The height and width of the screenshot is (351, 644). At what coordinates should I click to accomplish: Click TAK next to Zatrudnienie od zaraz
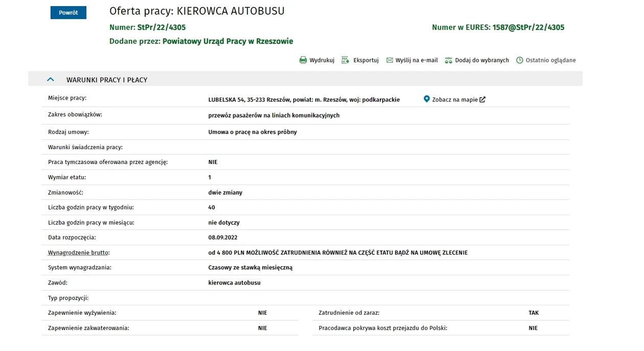(534, 313)
